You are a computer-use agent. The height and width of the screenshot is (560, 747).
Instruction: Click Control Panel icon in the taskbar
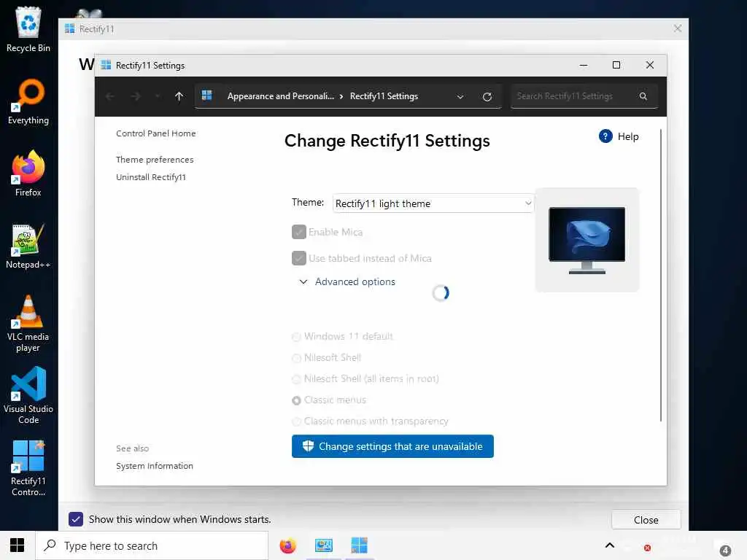pyautogui.click(x=323, y=545)
